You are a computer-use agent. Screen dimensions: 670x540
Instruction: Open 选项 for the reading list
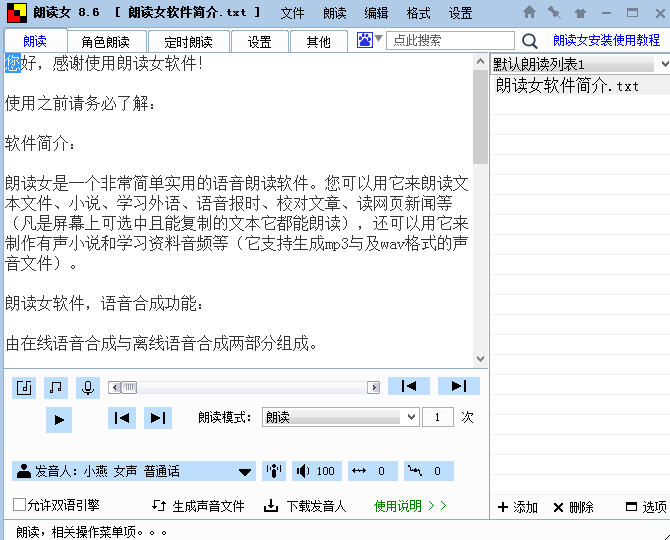pyautogui.click(x=646, y=507)
